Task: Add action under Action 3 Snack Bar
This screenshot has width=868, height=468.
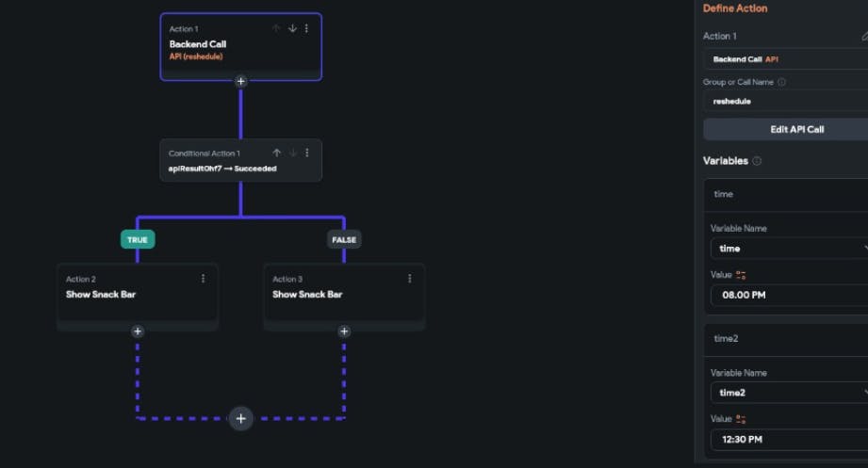Action: pos(344,331)
